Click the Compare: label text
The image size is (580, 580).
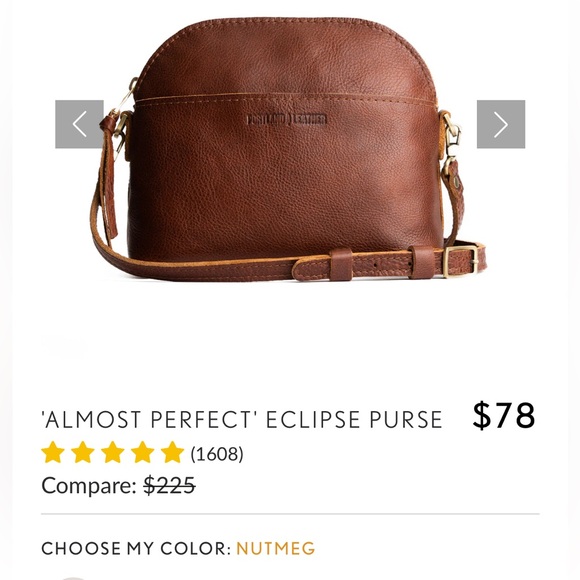pyautogui.click(x=89, y=485)
